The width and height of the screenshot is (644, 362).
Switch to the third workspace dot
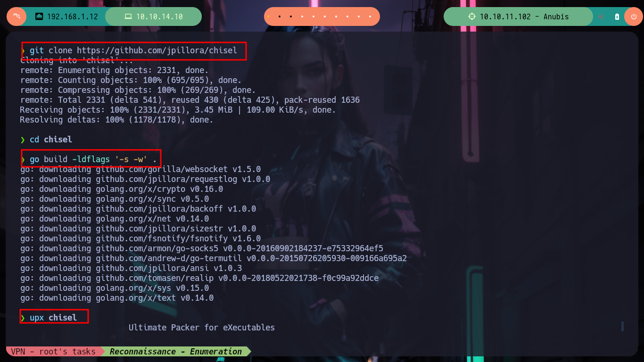(291, 16)
